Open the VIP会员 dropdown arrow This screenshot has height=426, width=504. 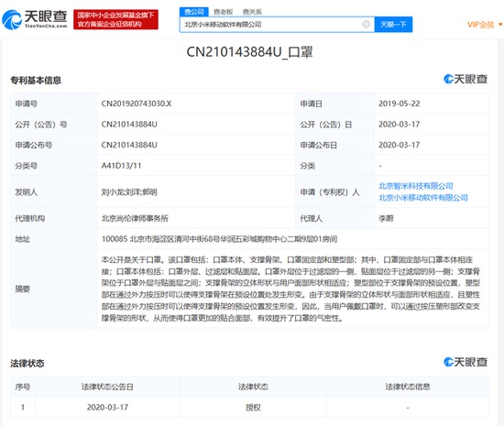[x=500, y=24]
